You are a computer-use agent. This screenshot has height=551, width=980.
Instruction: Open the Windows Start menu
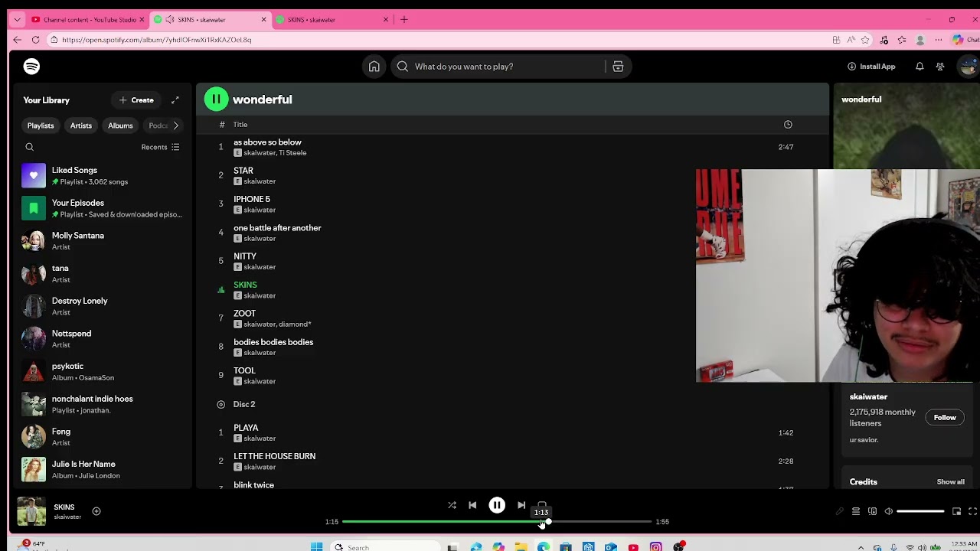pos(317,546)
